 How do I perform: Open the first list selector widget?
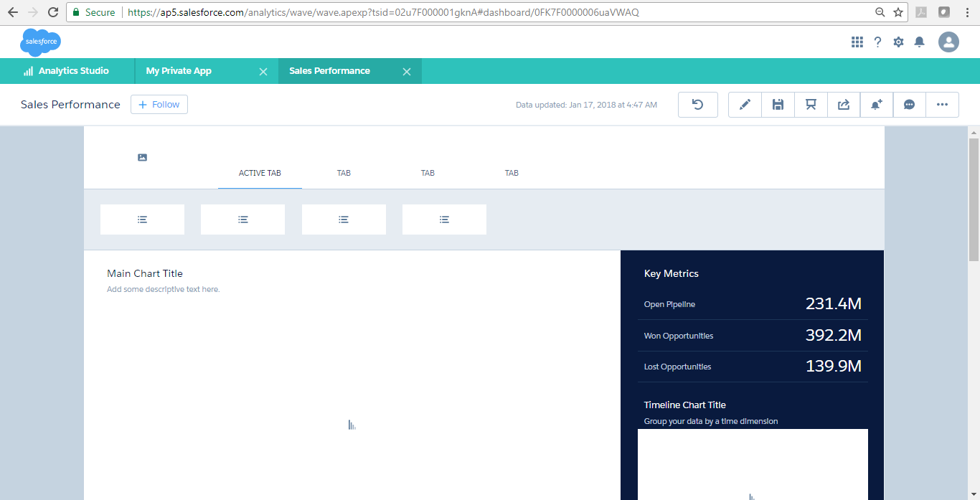142,219
